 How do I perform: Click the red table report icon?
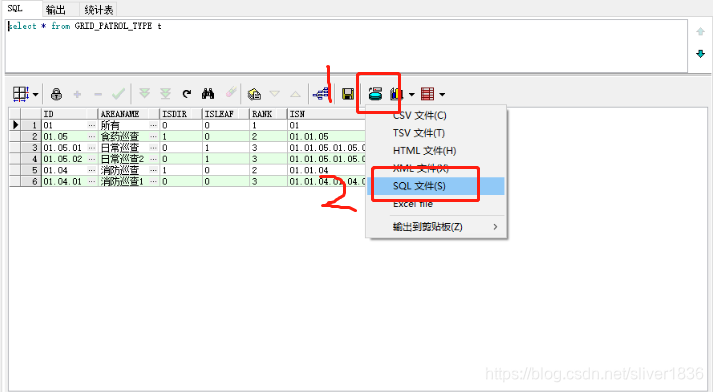click(x=427, y=94)
